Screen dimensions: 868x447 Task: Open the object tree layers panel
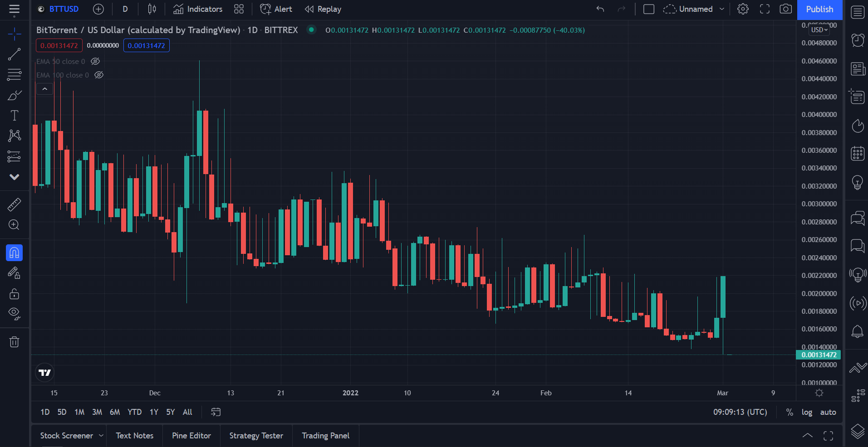pos(857,431)
